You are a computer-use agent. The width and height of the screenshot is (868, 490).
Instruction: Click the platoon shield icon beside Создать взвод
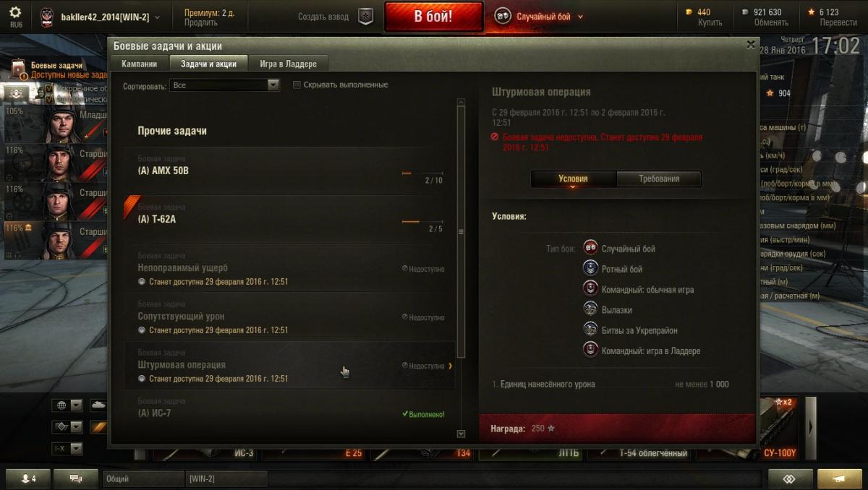pos(366,17)
